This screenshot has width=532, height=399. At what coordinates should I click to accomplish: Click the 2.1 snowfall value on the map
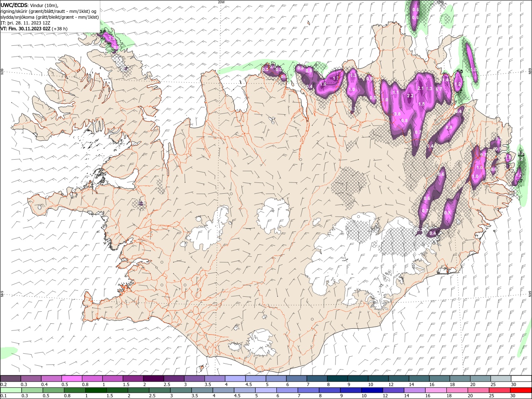pyautogui.click(x=420, y=88)
